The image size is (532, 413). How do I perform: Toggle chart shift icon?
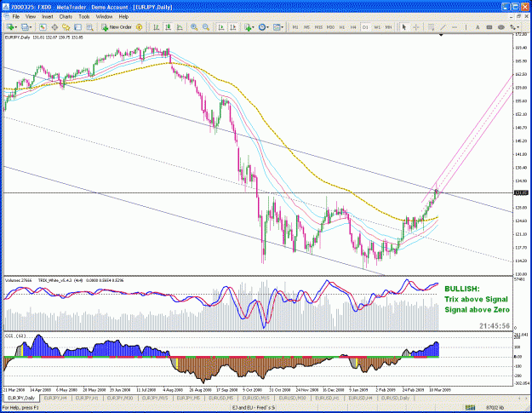pos(232,27)
